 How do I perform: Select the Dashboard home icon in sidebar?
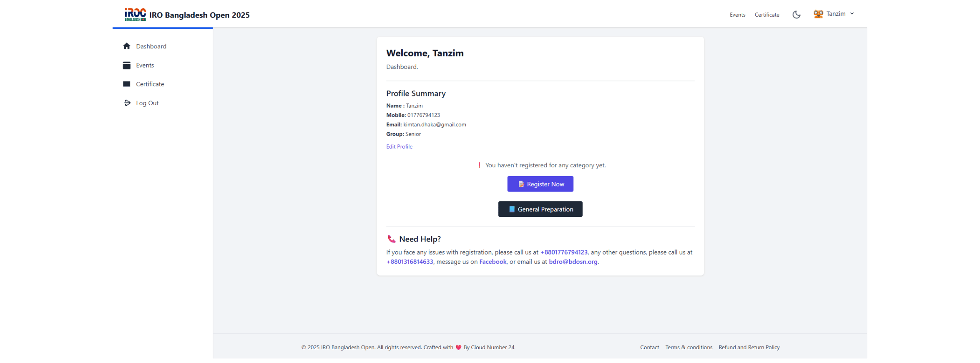click(x=127, y=46)
